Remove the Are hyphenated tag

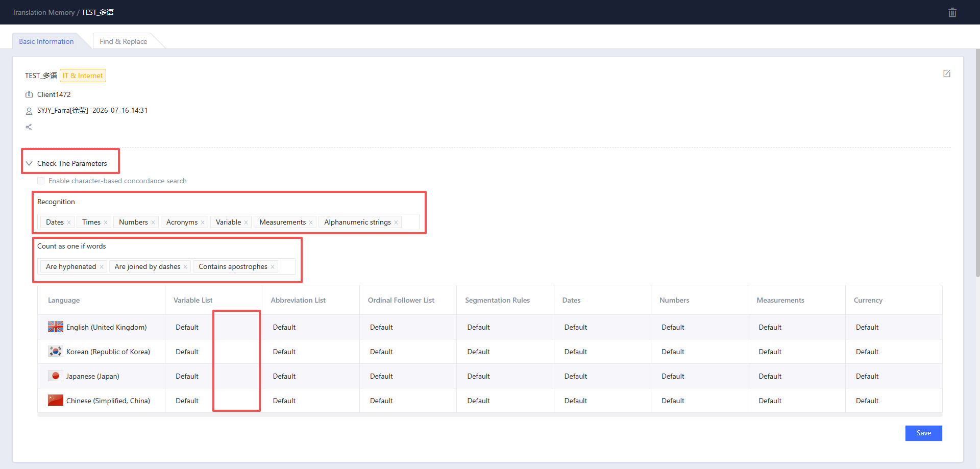coord(102,267)
